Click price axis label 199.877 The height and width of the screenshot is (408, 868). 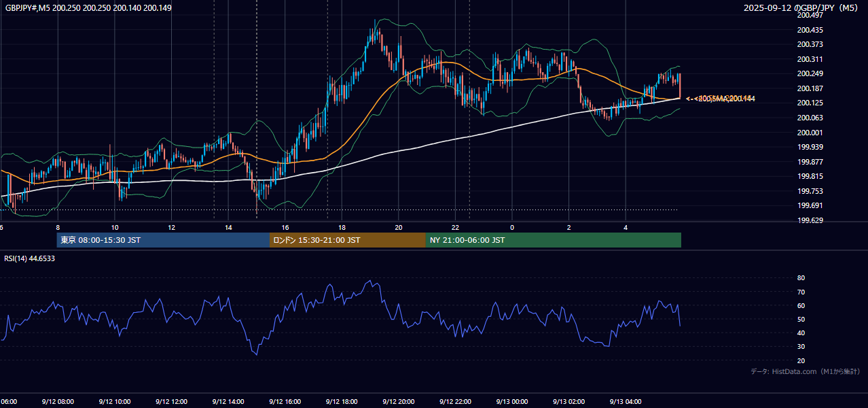(810, 162)
